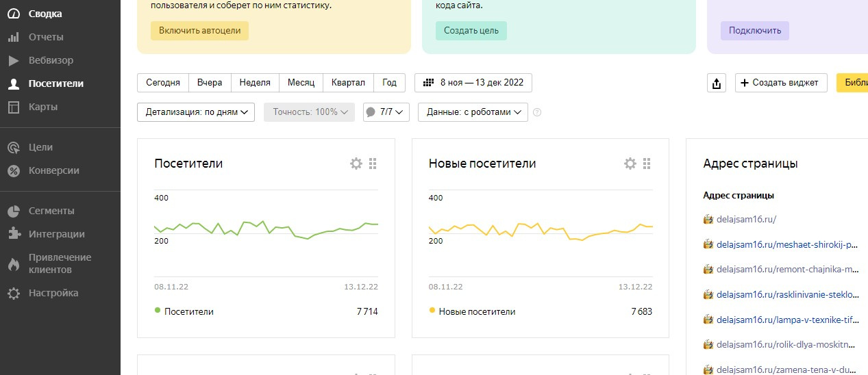Click Создать виджет button
868x375 pixels.
click(x=781, y=83)
